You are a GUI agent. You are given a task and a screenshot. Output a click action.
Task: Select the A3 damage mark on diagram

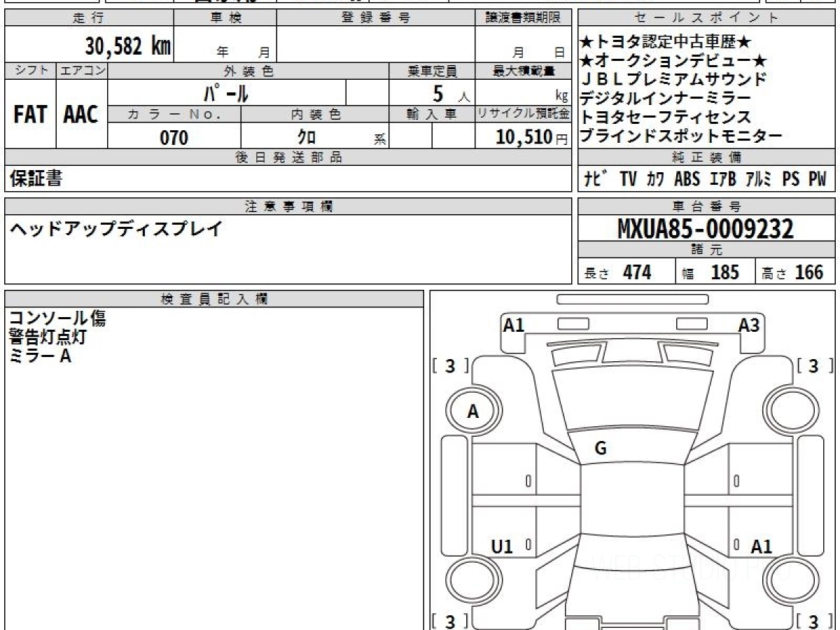point(748,325)
